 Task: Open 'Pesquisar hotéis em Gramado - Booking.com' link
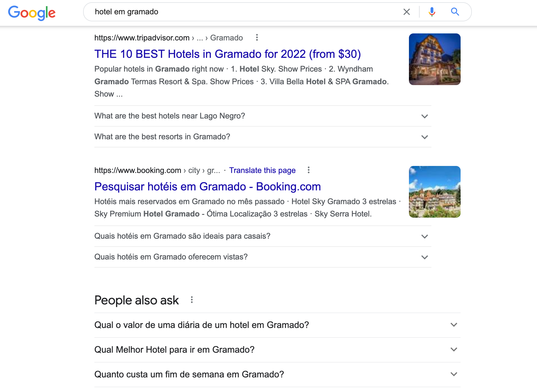tap(208, 186)
